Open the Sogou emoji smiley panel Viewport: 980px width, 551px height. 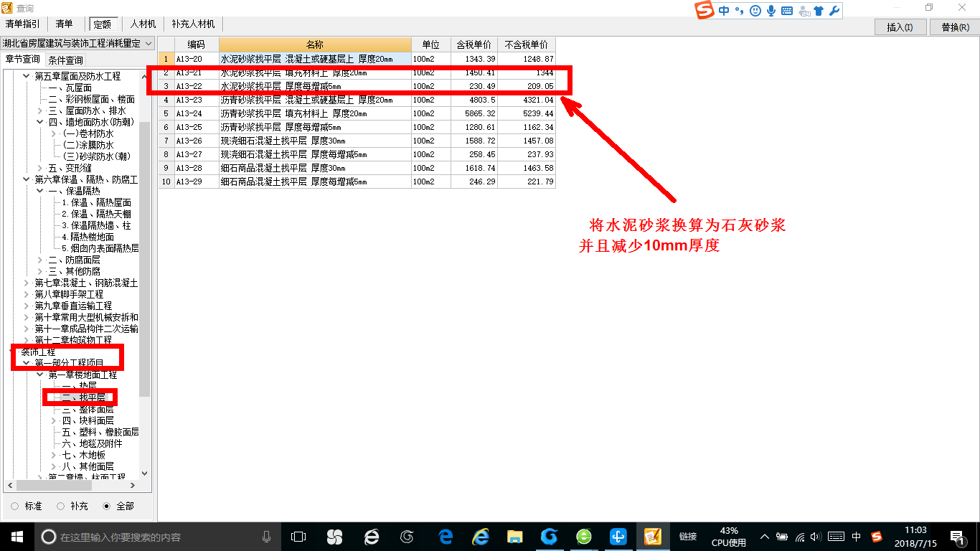[x=755, y=11]
